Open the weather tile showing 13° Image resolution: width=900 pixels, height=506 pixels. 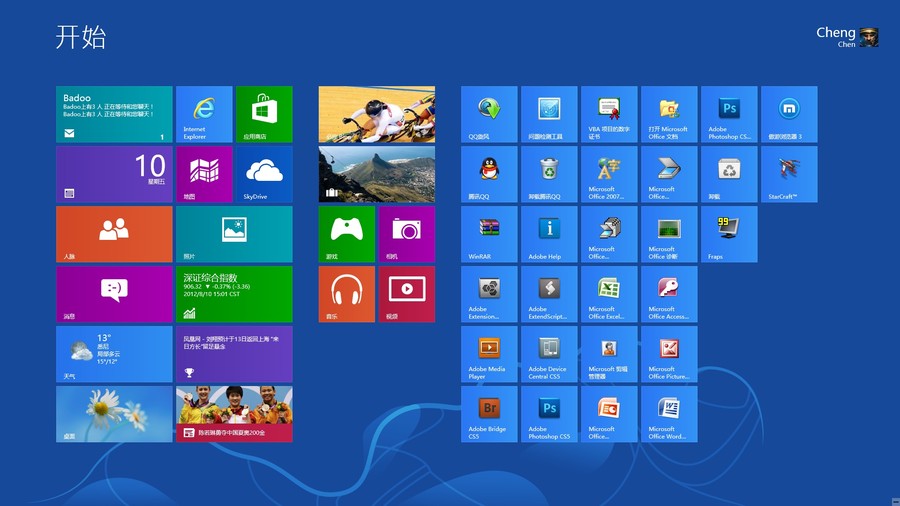(x=114, y=354)
